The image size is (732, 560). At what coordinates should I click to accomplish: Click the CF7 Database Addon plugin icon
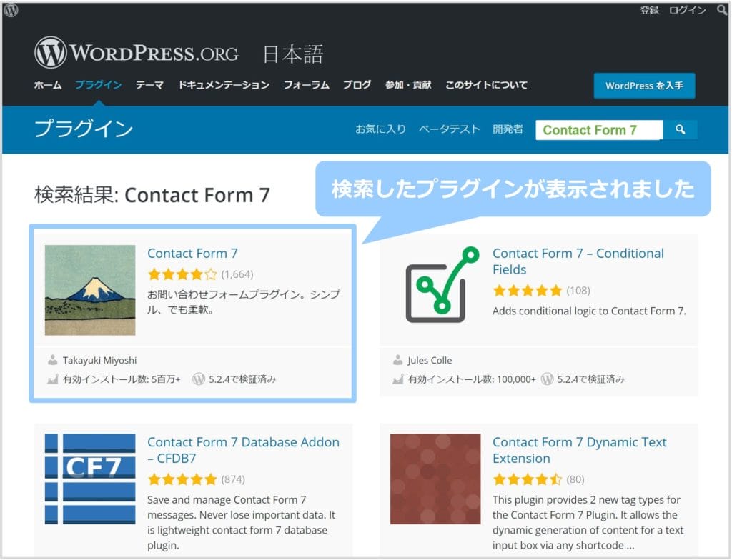click(x=90, y=479)
